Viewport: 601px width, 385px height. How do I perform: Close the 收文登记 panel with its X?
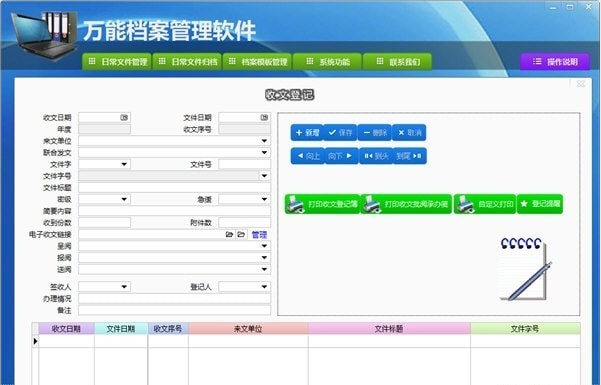[x=581, y=84]
